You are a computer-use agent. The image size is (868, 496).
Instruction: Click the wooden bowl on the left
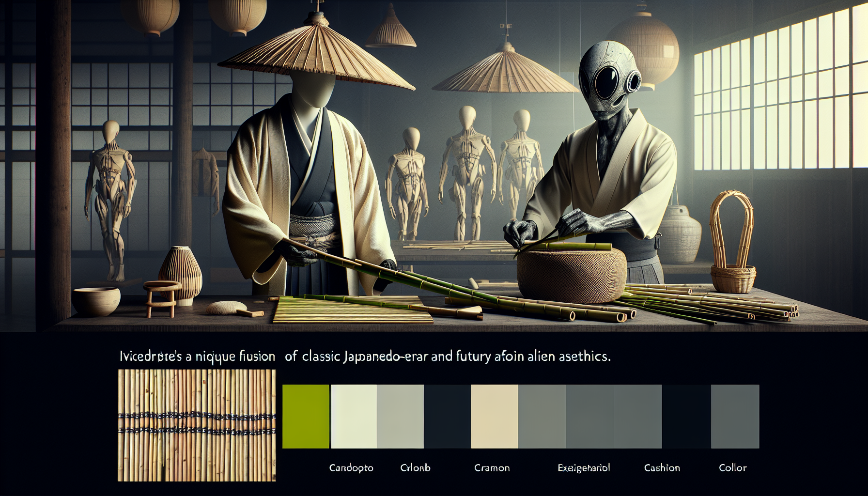click(x=96, y=300)
